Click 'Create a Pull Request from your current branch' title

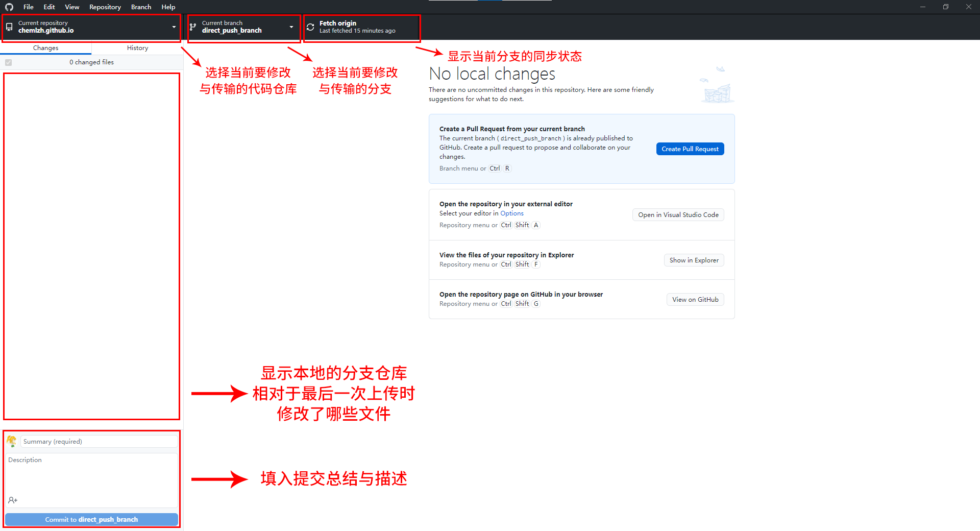(512, 129)
